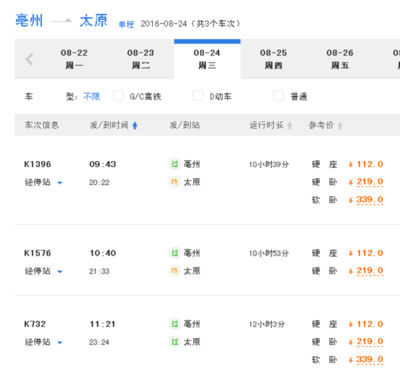Click the sort arrow beside 参考价
The width and height of the screenshot is (400, 370).
340,126
